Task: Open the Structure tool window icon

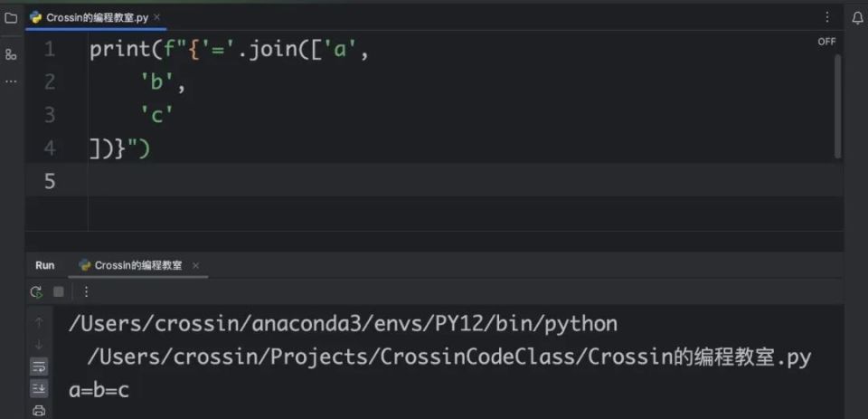Action: 11,54
